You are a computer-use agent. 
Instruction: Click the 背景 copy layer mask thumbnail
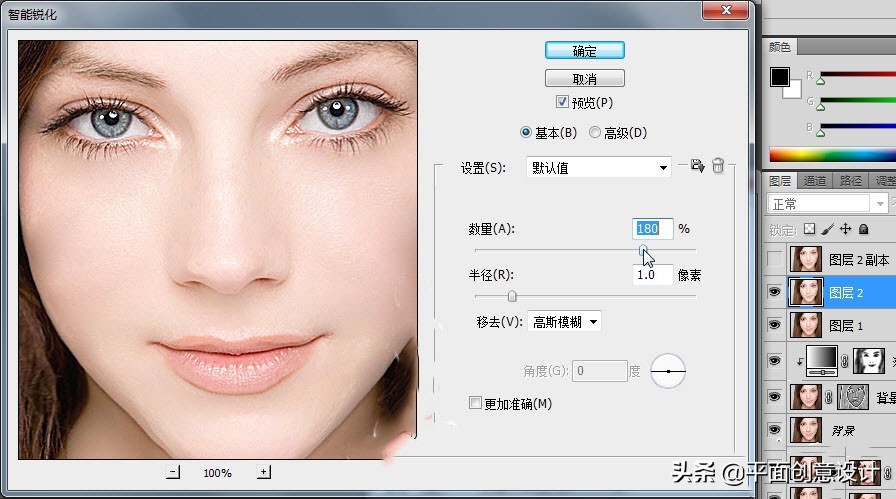tap(853, 397)
